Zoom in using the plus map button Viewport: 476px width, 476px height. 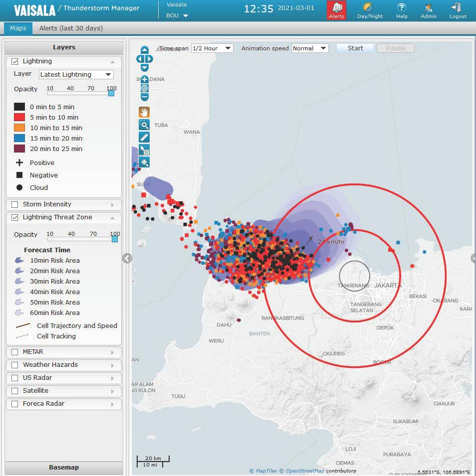coord(145,79)
